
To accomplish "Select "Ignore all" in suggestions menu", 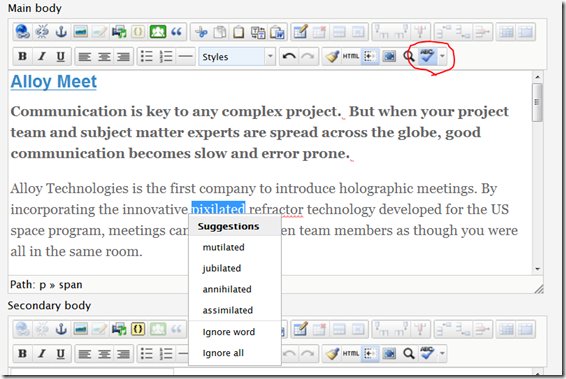I will (223, 353).
